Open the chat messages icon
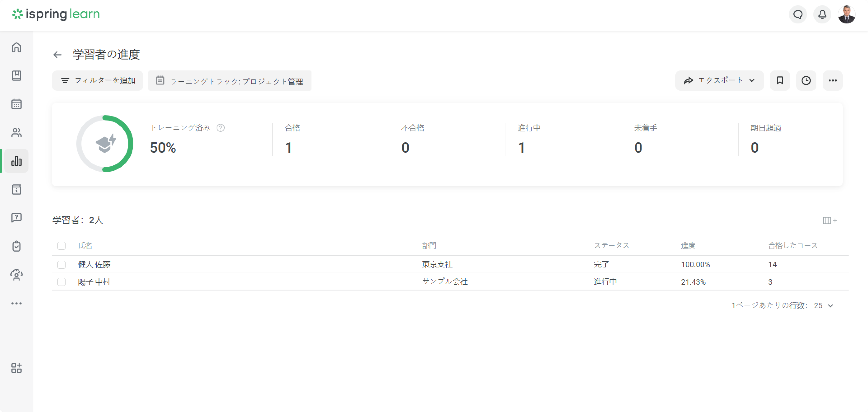Image resolution: width=868 pixels, height=412 pixels. (x=798, y=14)
